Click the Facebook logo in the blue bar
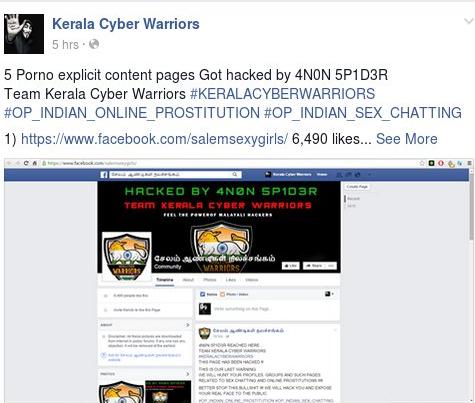This screenshot has height=403, width=475. [x=104, y=175]
